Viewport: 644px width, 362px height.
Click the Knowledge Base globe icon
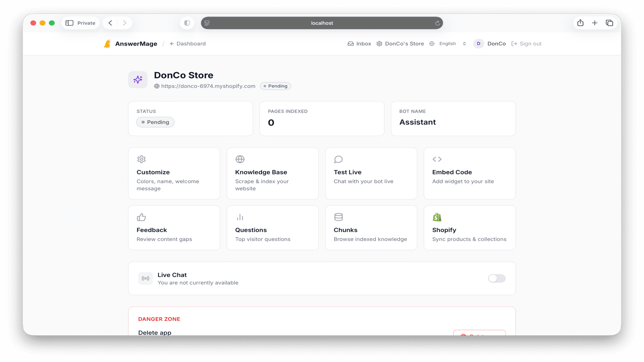pos(240,159)
